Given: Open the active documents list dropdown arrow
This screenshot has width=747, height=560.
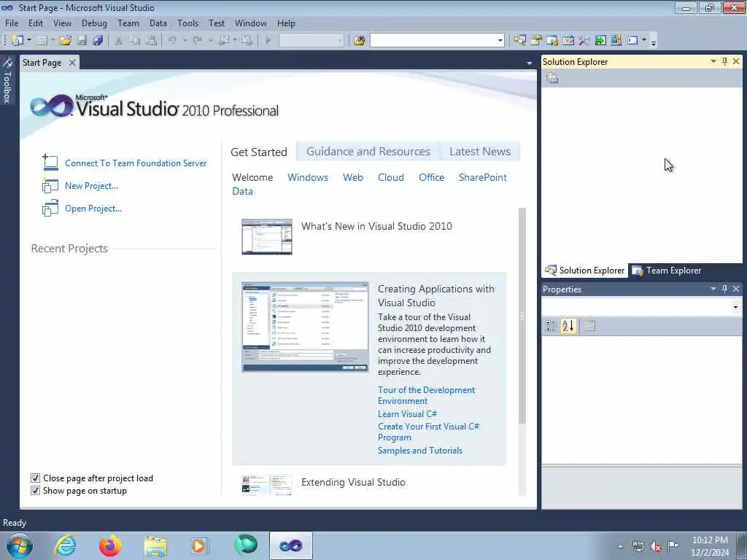Looking at the screenshot, I should 530,63.
